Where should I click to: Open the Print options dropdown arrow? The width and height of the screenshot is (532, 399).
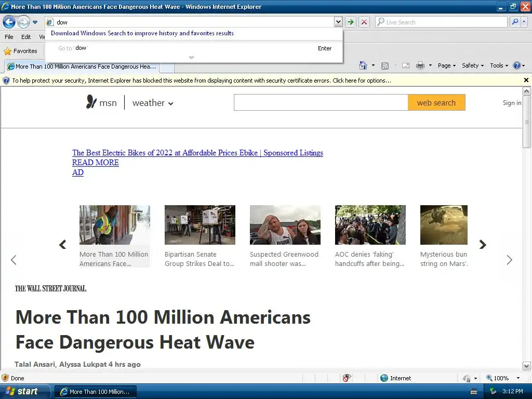pyautogui.click(x=430, y=65)
